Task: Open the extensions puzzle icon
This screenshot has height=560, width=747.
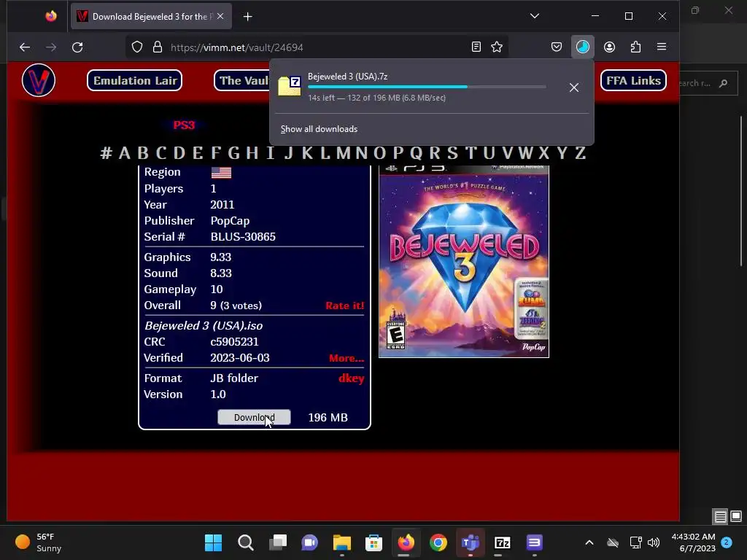Action: pos(635,47)
